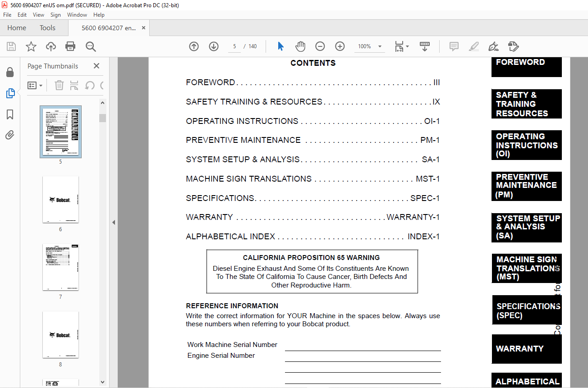Open the File menu

coord(7,15)
